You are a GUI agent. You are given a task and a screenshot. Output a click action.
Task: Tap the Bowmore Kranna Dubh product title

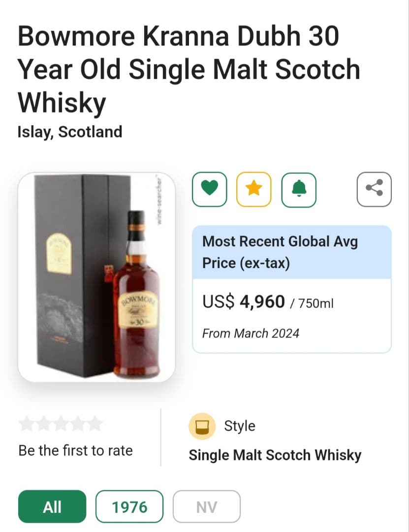[189, 69]
